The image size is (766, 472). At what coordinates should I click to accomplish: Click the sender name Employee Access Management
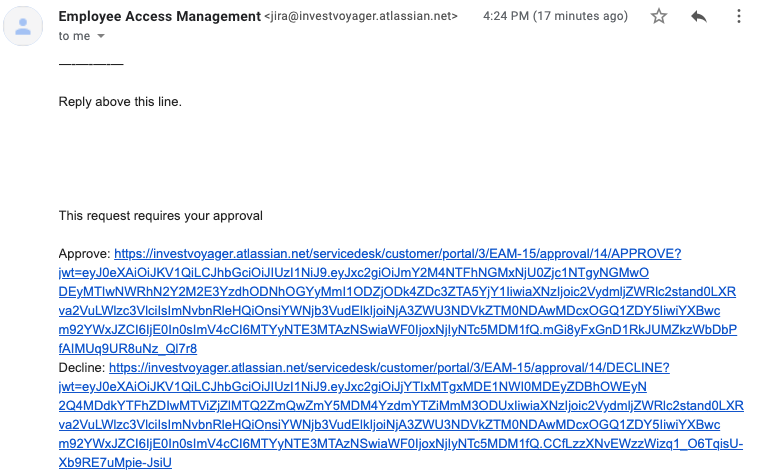click(159, 16)
